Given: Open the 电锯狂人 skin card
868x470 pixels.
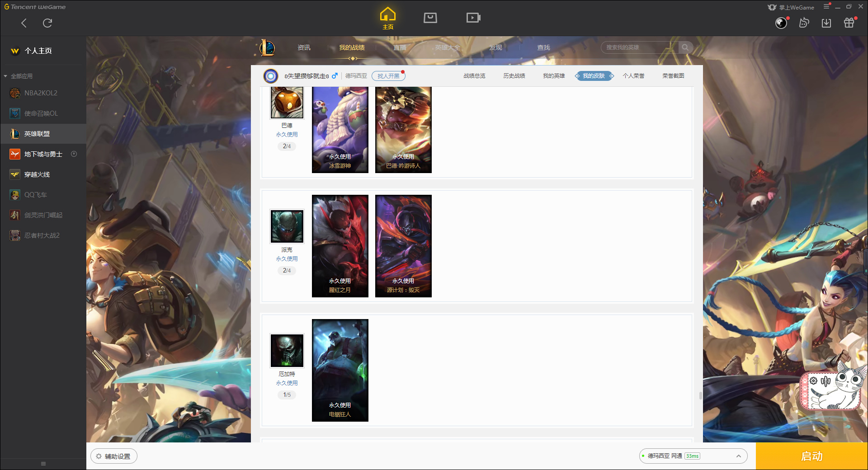Looking at the screenshot, I should tap(340, 370).
